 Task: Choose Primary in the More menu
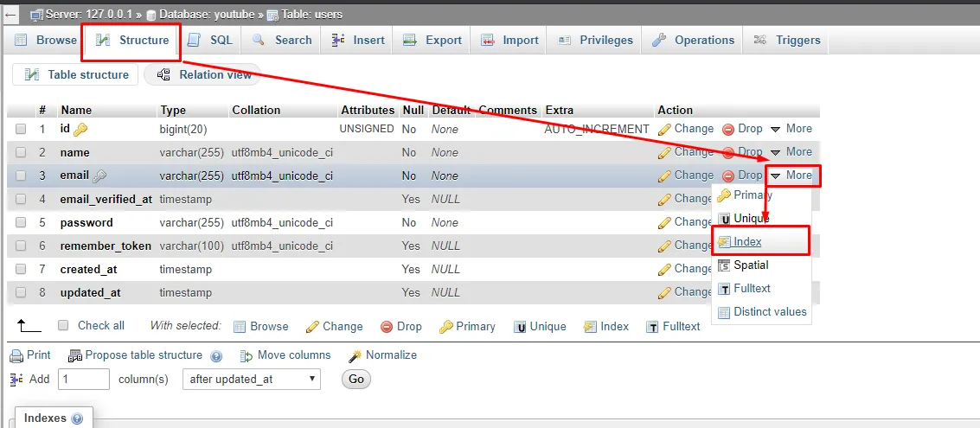[x=746, y=195]
